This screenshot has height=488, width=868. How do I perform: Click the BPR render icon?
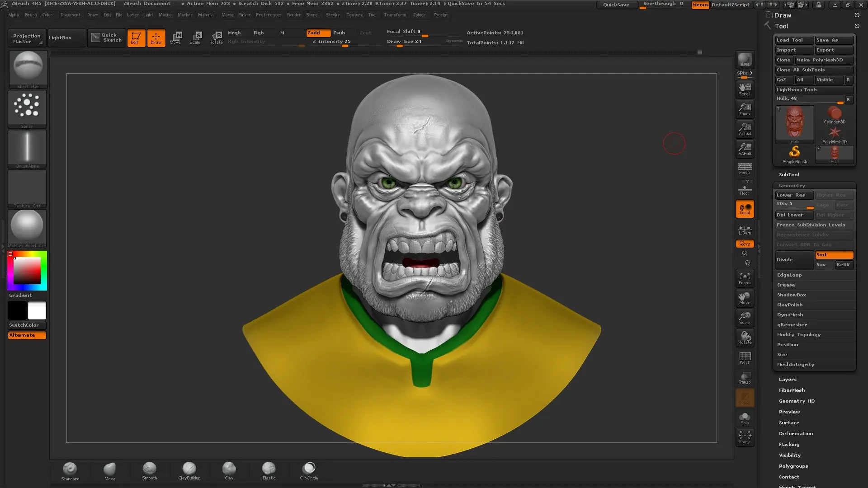[x=745, y=60]
